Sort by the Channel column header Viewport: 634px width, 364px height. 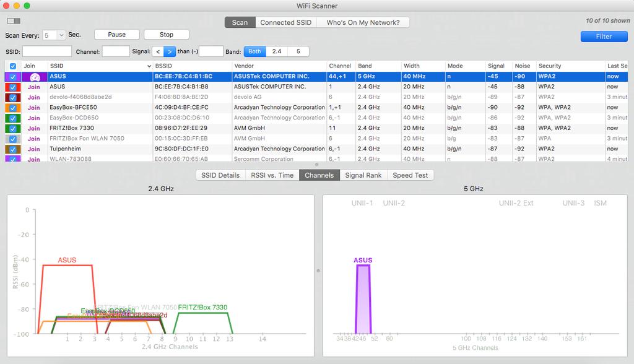[341, 66]
